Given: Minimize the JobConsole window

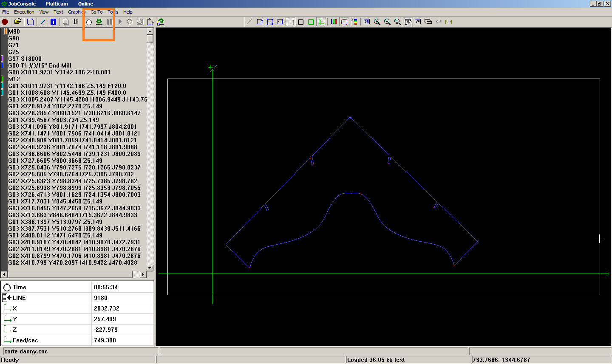Looking at the screenshot, I should [x=593, y=3].
